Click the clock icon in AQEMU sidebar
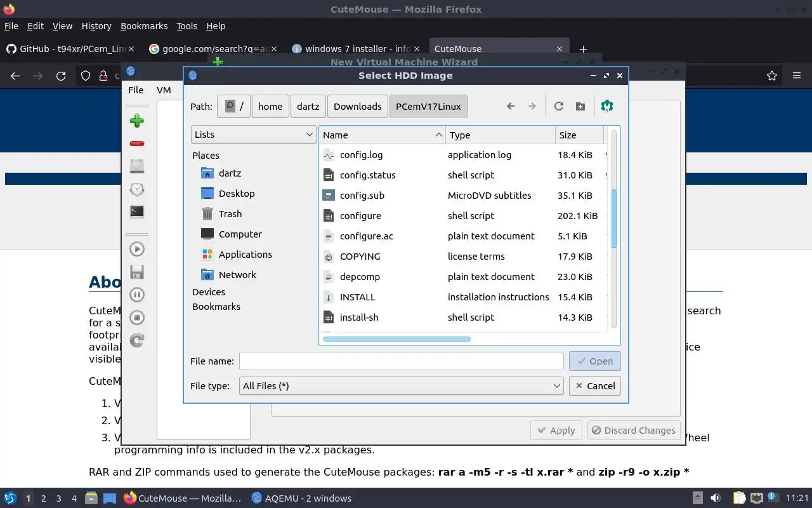This screenshot has width=812, height=508. point(137,189)
